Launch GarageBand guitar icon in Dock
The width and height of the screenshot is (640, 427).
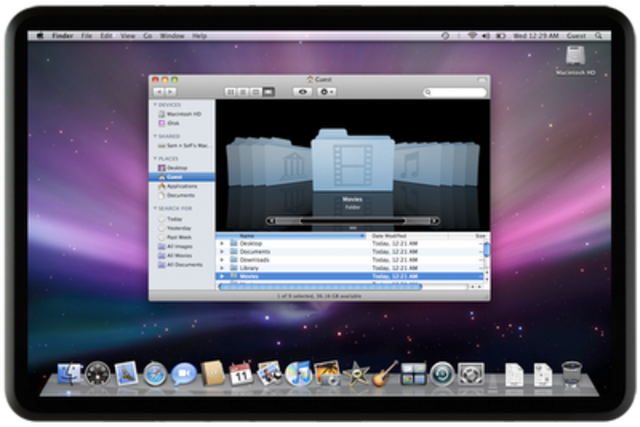point(384,373)
